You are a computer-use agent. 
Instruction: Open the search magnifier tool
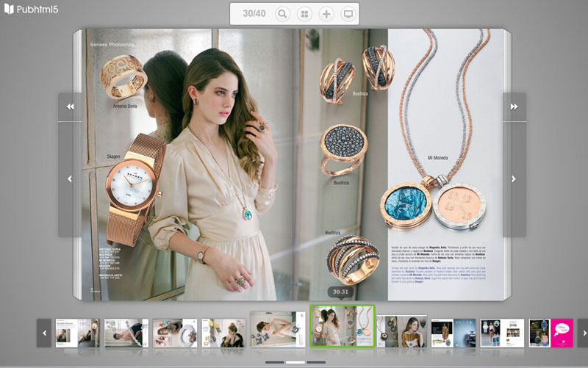point(282,14)
